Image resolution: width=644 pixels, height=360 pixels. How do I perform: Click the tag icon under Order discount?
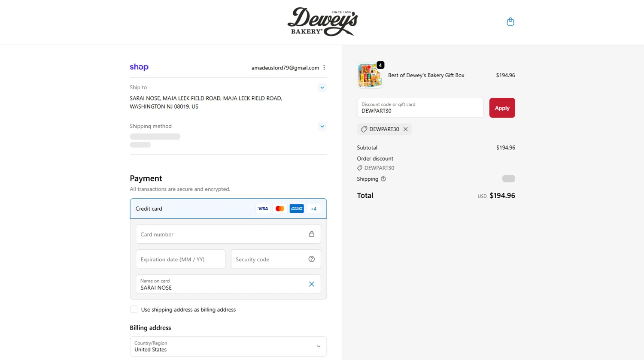[x=360, y=168]
